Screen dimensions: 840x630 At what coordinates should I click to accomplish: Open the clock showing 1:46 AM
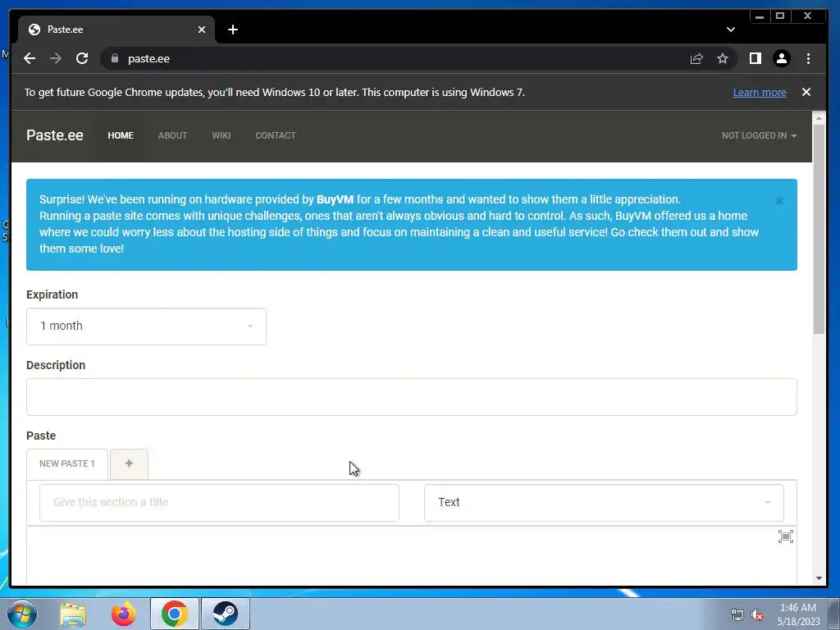pyautogui.click(x=798, y=614)
